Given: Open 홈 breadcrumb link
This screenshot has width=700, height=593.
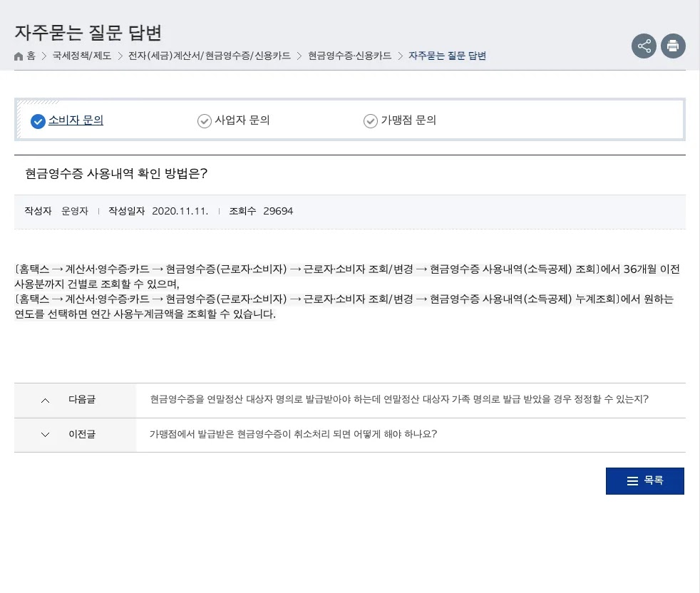Looking at the screenshot, I should coord(31,56).
